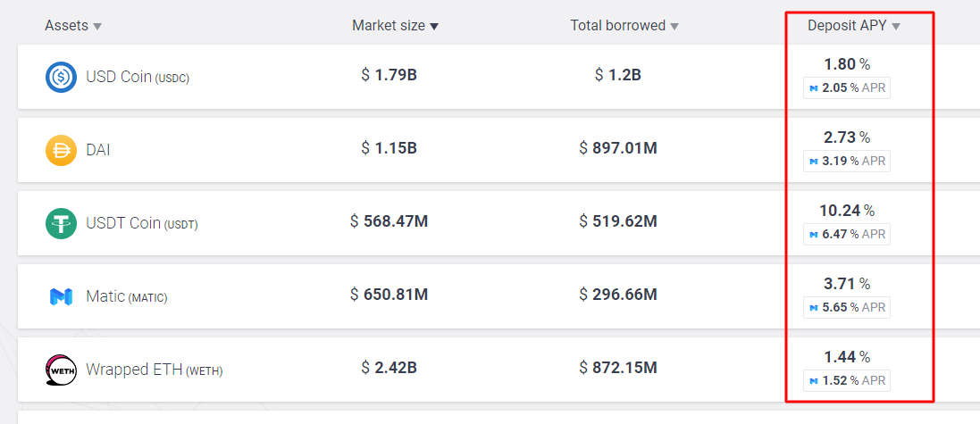Click USDC total borrowed $ 1.2B
This screenshot has height=424, width=980.
click(x=618, y=75)
